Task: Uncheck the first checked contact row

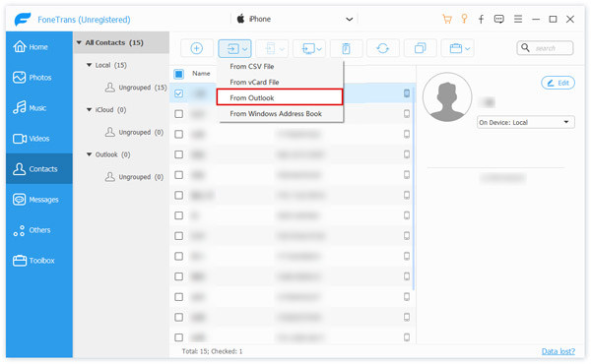Action: coord(178,93)
